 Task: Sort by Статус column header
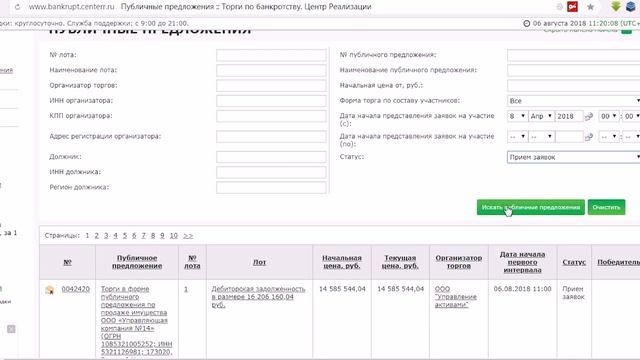point(574,262)
